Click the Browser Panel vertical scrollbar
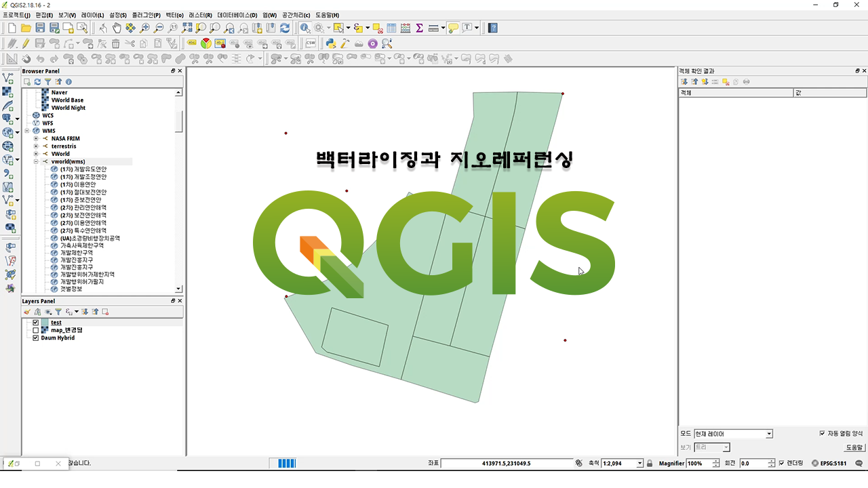 (x=179, y=190)
